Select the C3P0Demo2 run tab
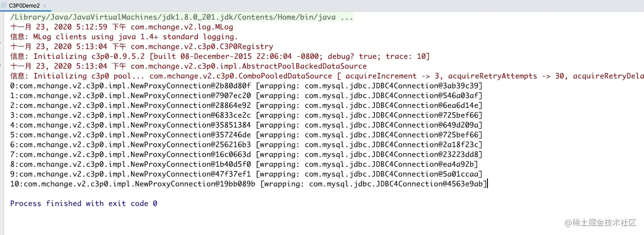 click(24, 6)
